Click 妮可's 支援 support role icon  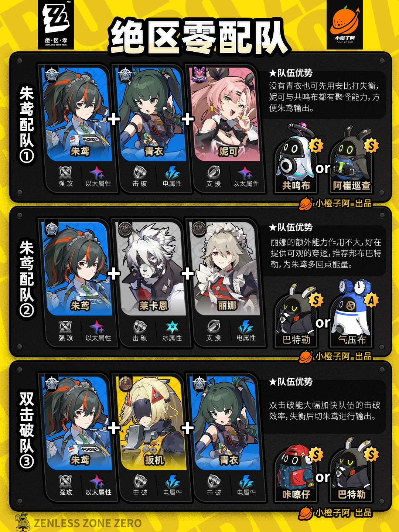pos(214,173)
